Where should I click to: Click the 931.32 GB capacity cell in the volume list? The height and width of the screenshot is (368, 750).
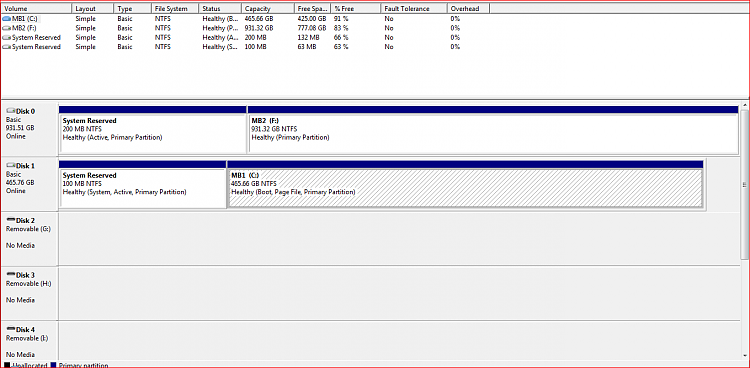click(259, 28)
